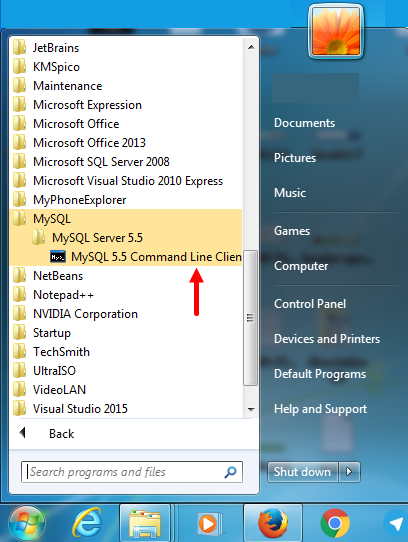408x542 pixels.
Task: Launch Google Chrome from taskbar
Action: click(334, 523)
